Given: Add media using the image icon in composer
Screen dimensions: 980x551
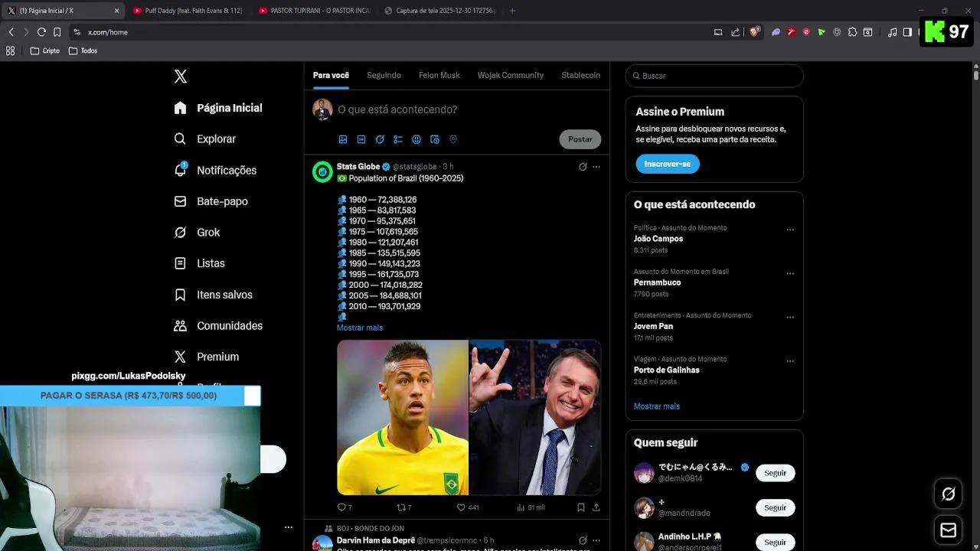Looking at the screenshot, I should tap(343, 139).
